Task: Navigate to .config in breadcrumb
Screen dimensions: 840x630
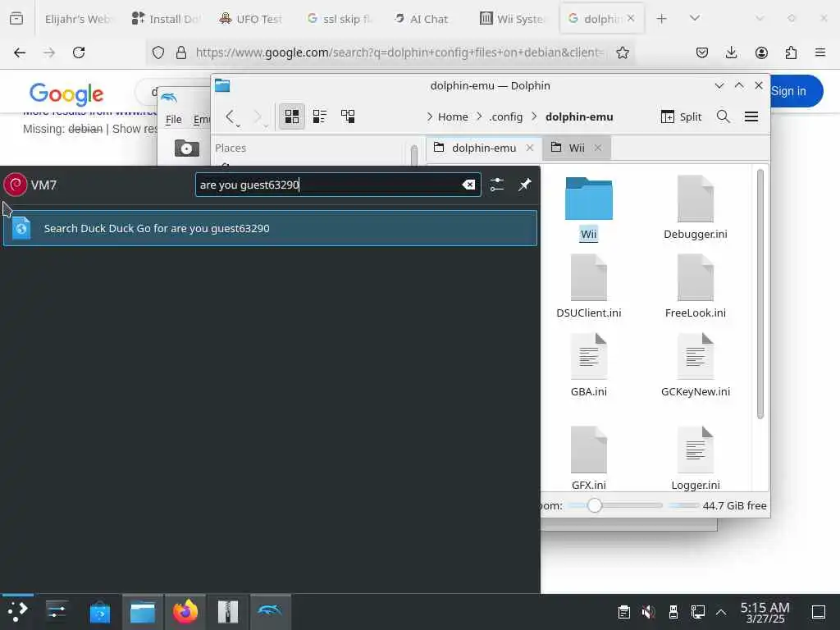Action: pyautogui.click(x=505, y=116)
